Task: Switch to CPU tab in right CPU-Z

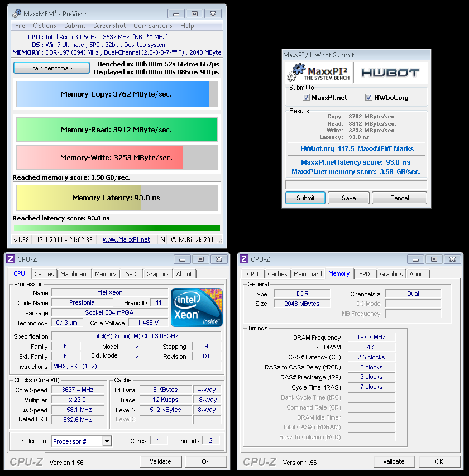Action: (252, 274)
